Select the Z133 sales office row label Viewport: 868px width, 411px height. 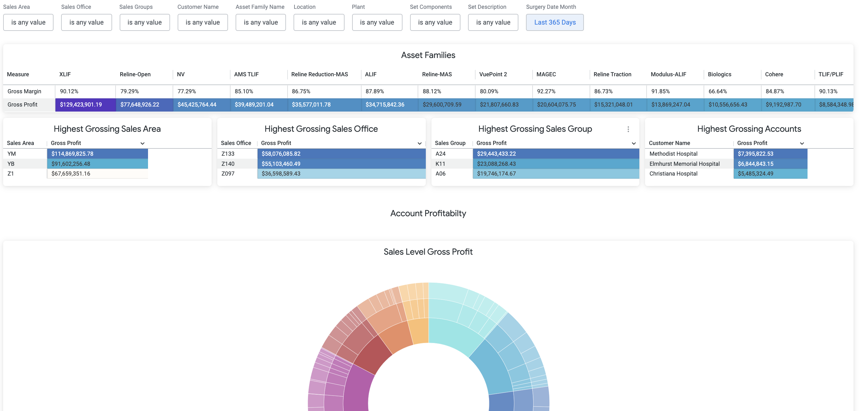point(228,154)
